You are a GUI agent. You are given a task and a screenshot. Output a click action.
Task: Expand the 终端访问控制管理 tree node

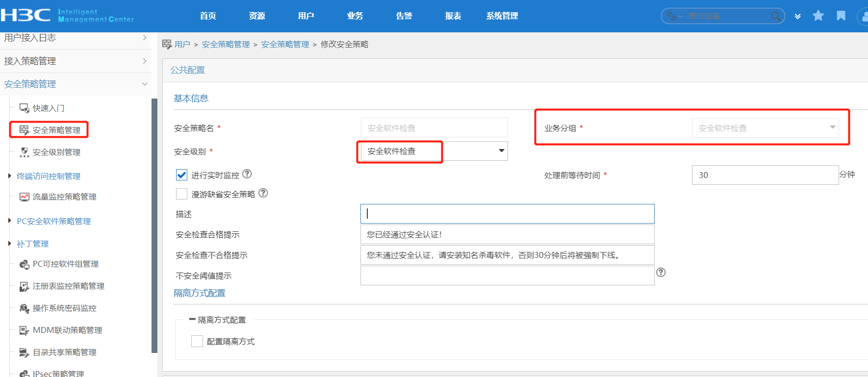tap(9, 176)
